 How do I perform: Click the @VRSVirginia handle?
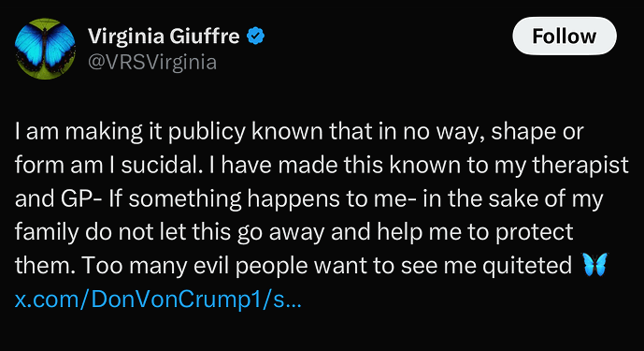pos(152,63)
